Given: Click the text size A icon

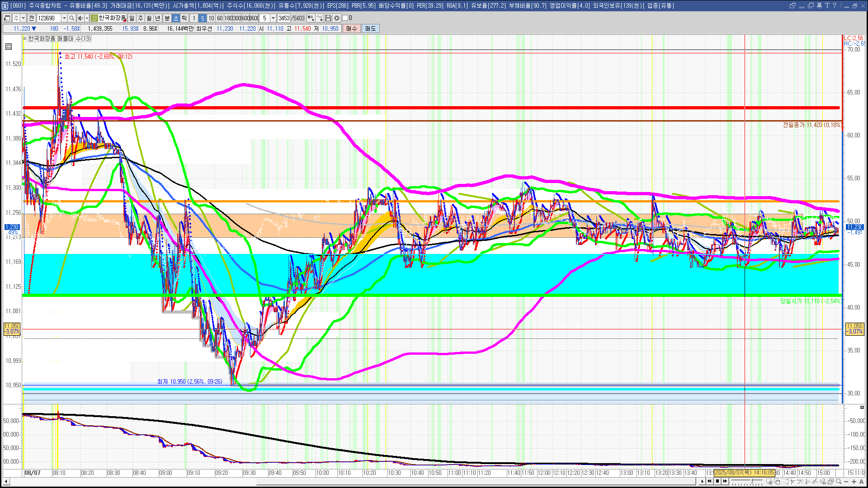Looking at the screenshot, I should point(862,481).
